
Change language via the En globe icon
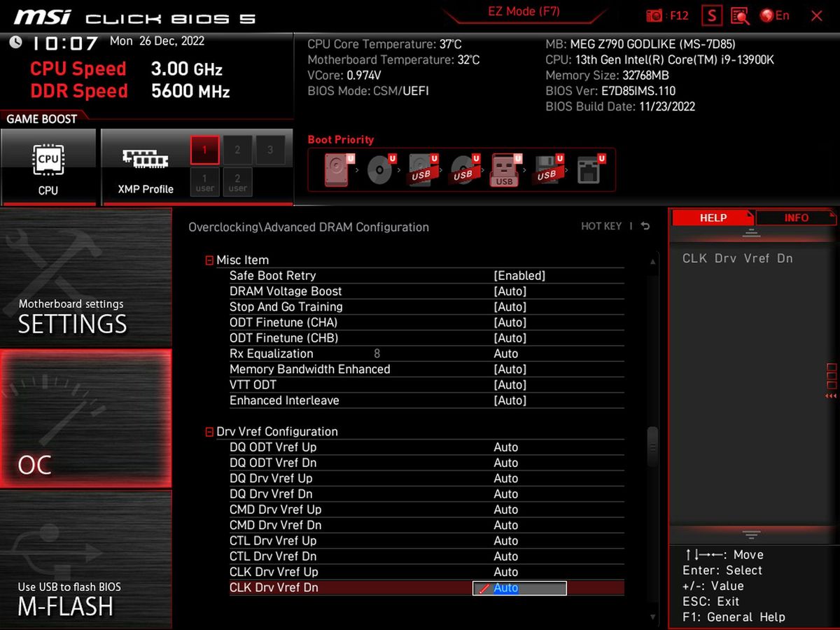click(x=774, y=15)
